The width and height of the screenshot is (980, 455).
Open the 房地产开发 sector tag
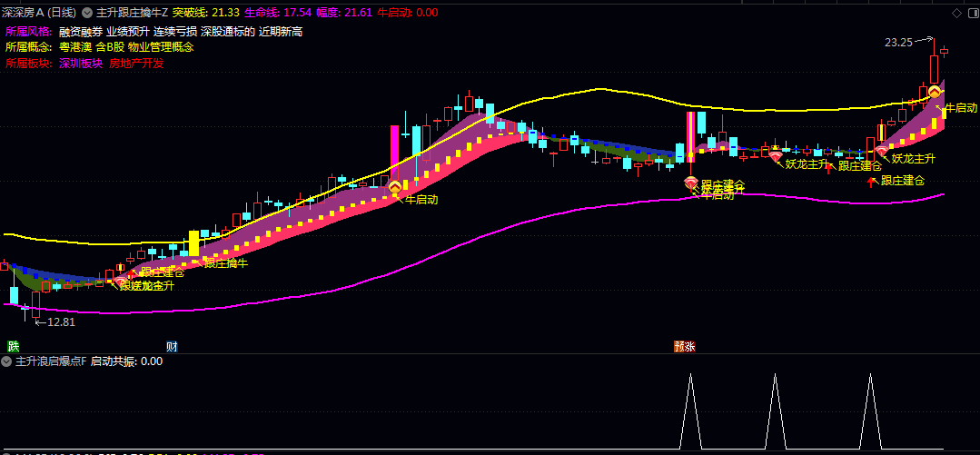pyautogui.click(x=137, y=64)
